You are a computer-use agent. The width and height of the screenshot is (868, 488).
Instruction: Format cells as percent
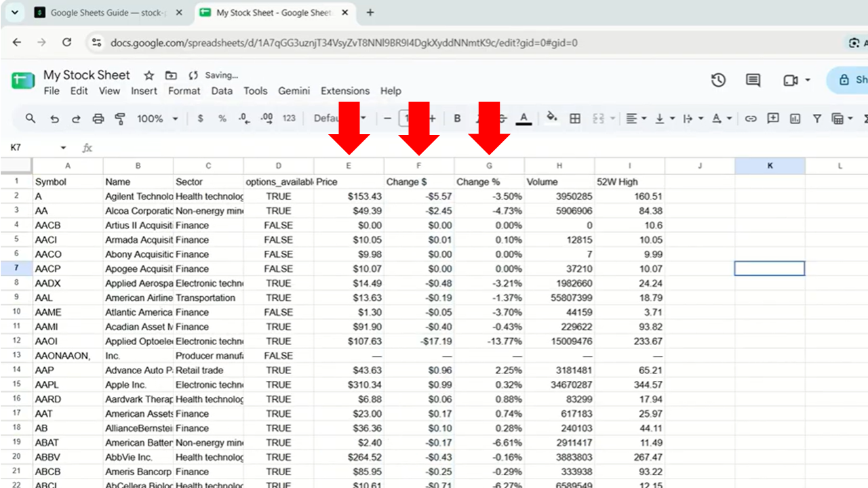[222, 119]
